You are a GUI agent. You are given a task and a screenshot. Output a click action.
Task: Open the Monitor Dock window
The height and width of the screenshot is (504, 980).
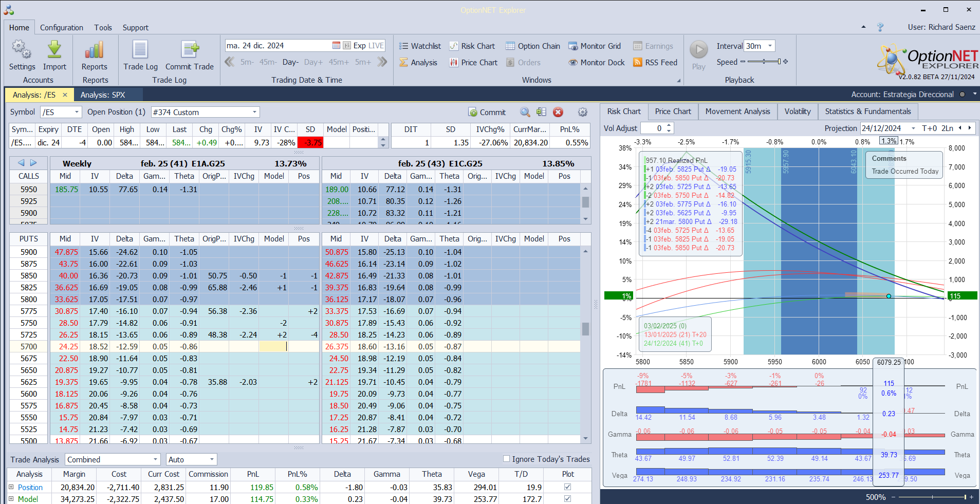[597, 62]
